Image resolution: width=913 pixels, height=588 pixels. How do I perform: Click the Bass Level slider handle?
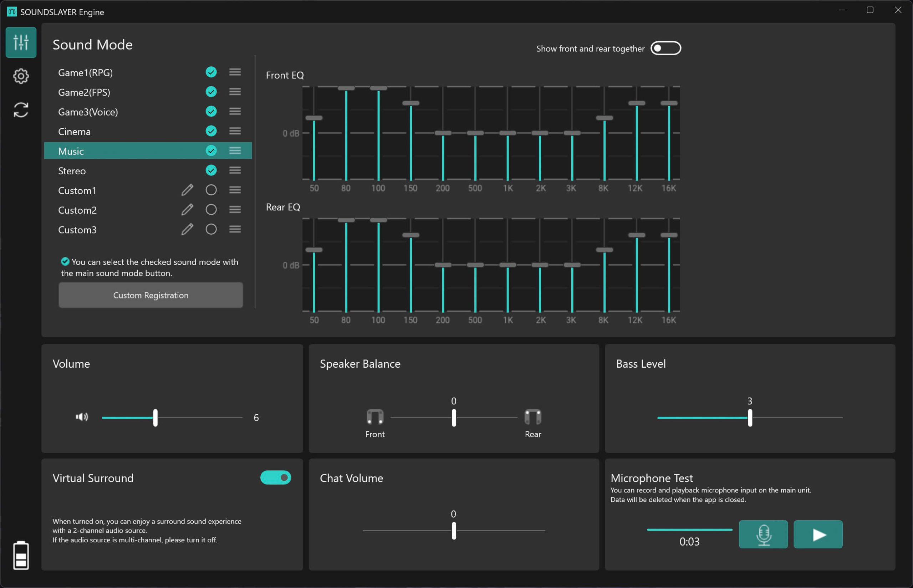(x=750, y=418)
